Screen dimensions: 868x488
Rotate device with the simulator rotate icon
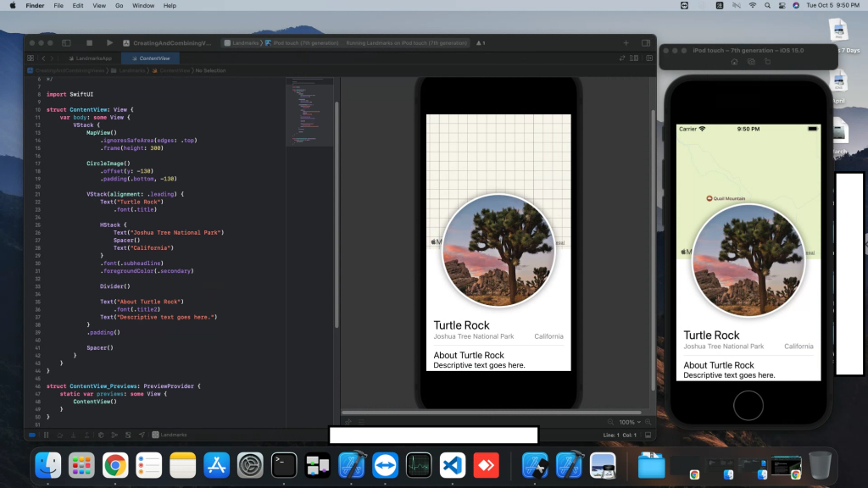767,62
